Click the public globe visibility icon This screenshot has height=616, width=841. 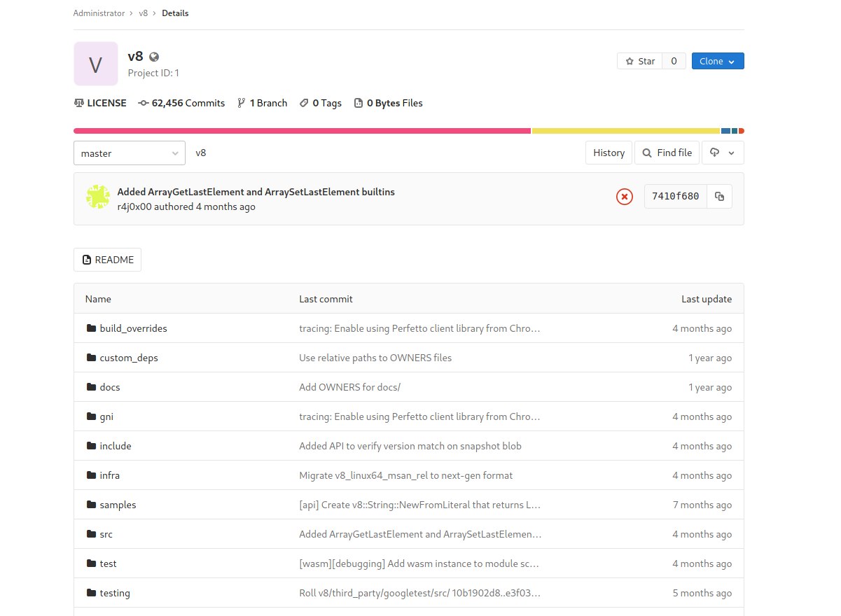coord(154,57)
